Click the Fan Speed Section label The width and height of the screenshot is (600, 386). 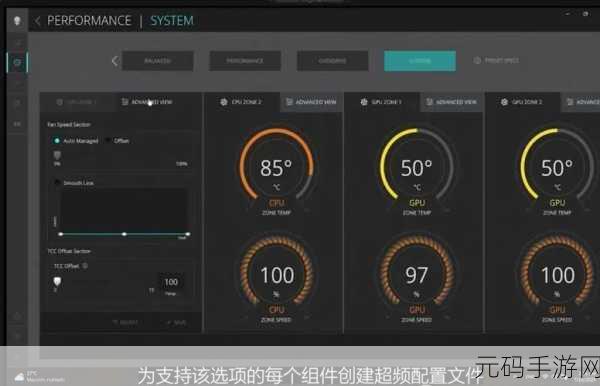[69, 124]
